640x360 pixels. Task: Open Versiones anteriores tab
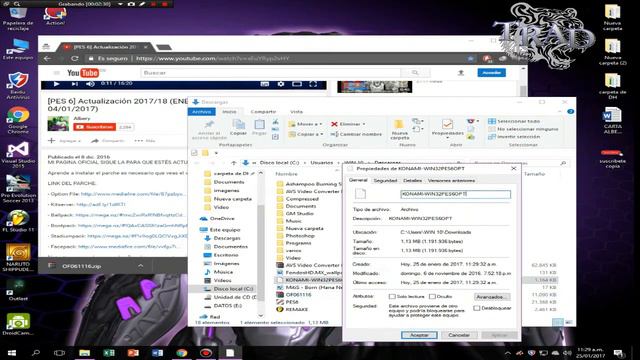451,180
